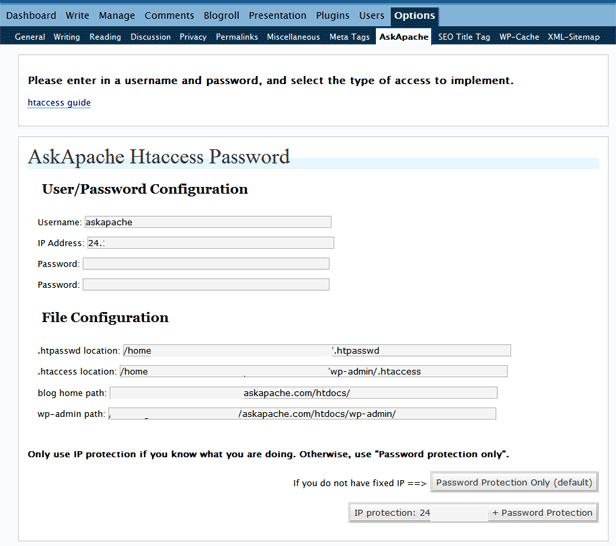Switch to the XML-Sitemap tab
Screen dimensions: 616x546
coord(574,37)
